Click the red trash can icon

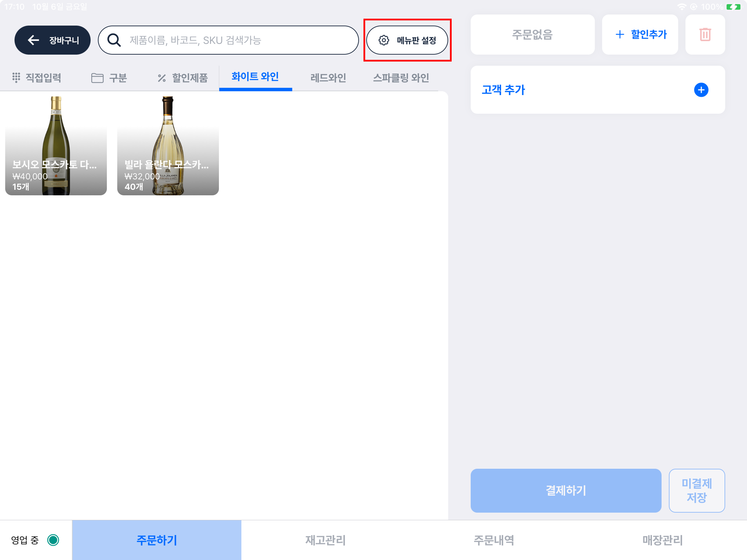coord(705,35)
